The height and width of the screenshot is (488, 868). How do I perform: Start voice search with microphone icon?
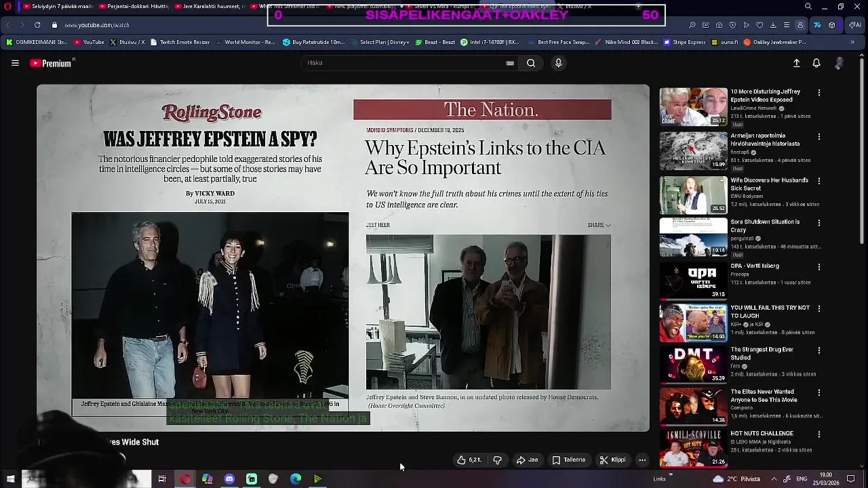tap(558, 63)
